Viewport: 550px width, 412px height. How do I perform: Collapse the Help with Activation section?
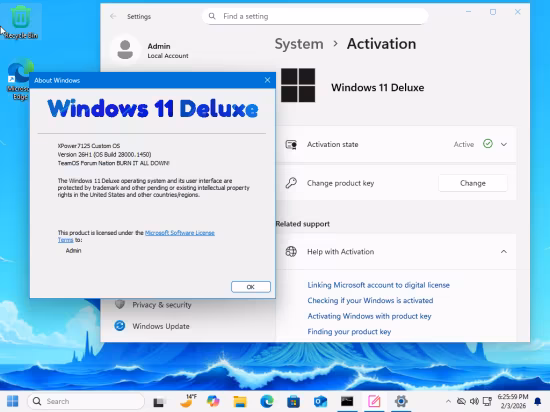point(504,251)
